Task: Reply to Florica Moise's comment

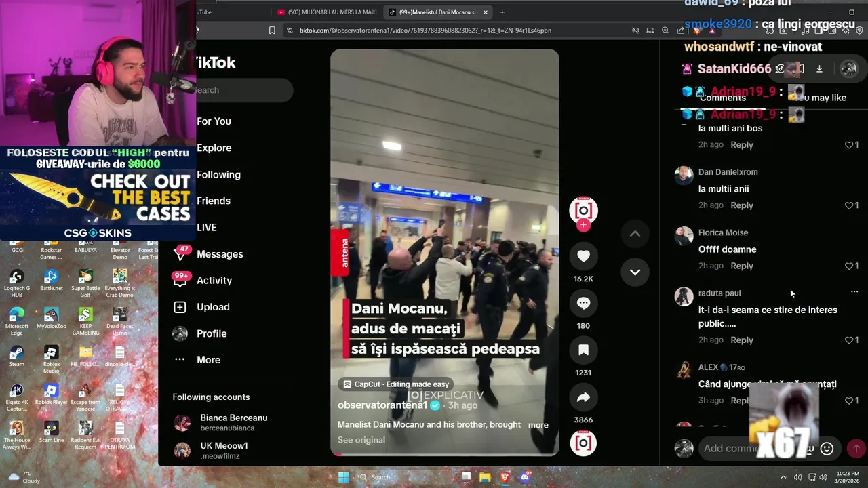Action: (x=742, y=266)
